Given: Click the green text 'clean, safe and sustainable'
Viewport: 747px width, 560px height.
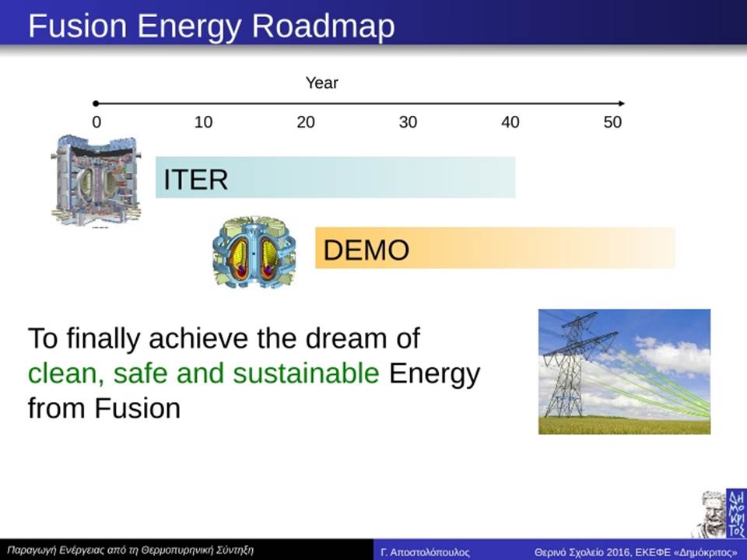Looking at the screenshot, I should point(204,373).
